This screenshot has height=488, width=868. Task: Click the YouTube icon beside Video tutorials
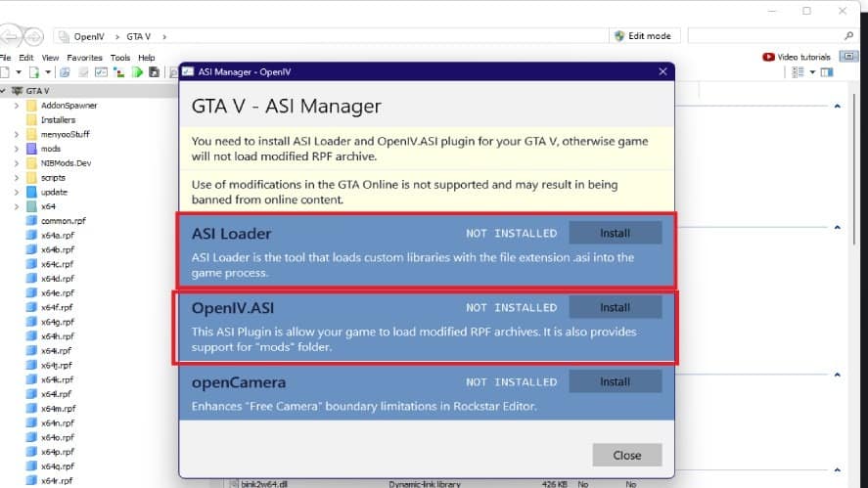[768, 57]
